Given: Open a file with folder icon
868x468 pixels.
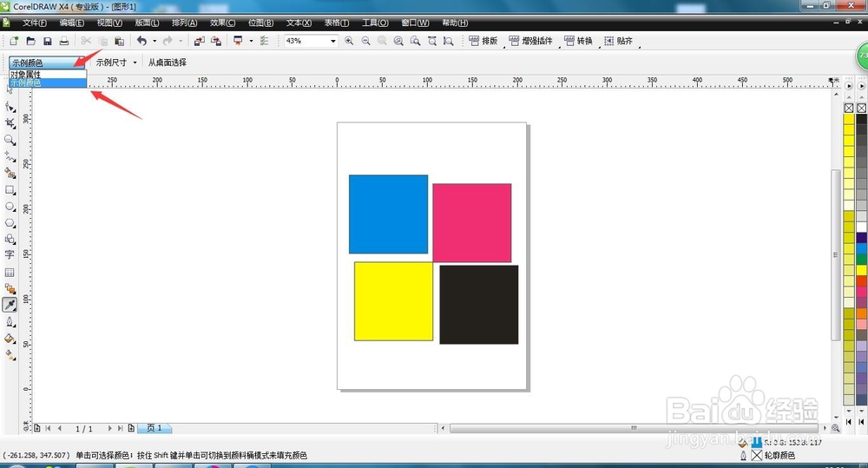Looking at the screenshot, I should pos(31,41).
